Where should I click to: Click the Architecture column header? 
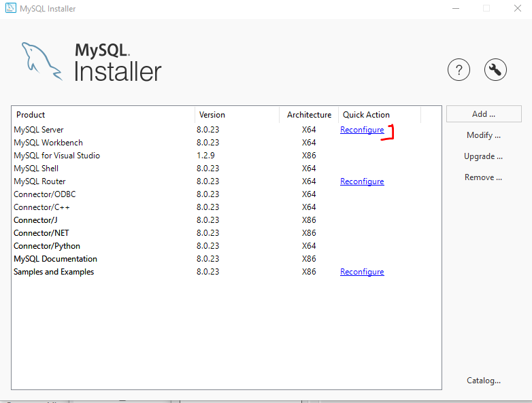tap(309, 115)
